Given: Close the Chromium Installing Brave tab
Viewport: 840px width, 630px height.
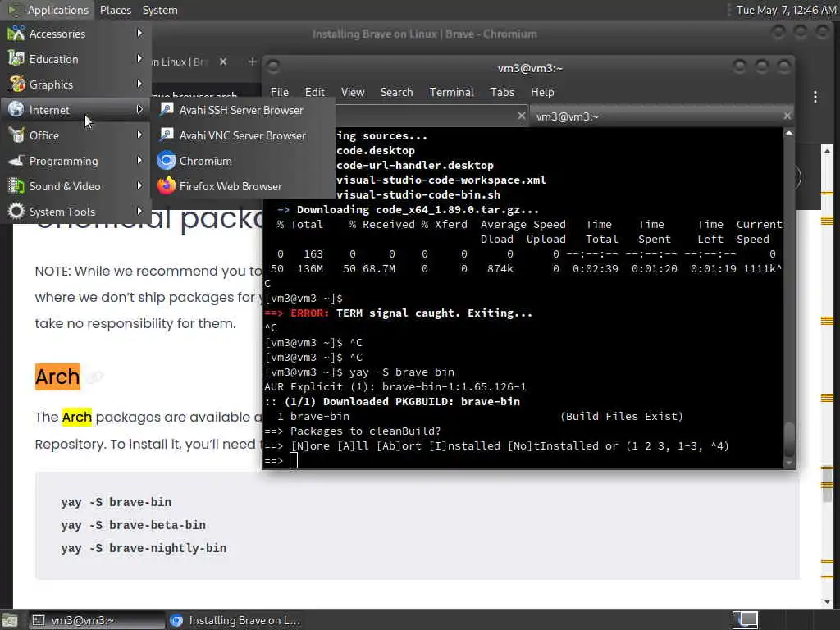Looking at the screenshot, I should click(x=223, y=62).
